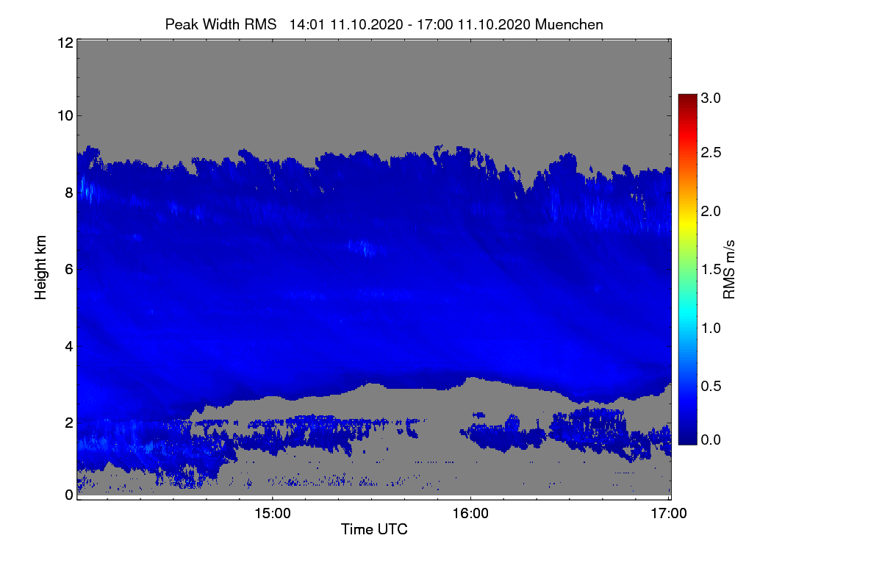Click the 15:00 time axis tick label

[272, 514]
